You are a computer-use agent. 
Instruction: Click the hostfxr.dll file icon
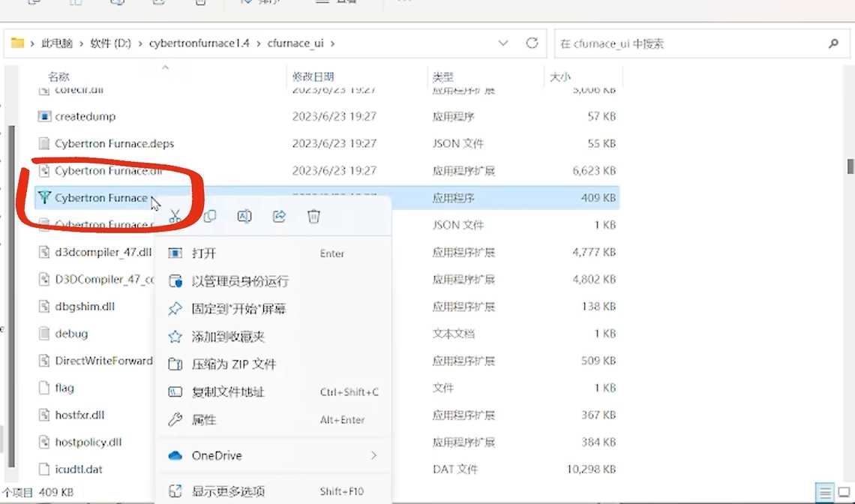(x=44, y=415)
